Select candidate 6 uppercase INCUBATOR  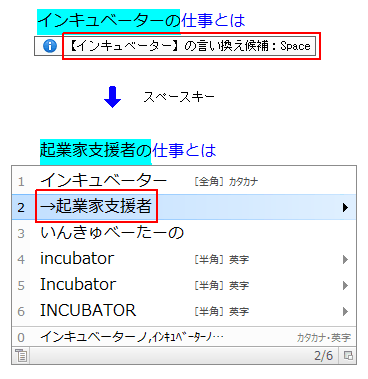[x=184, y=311]
